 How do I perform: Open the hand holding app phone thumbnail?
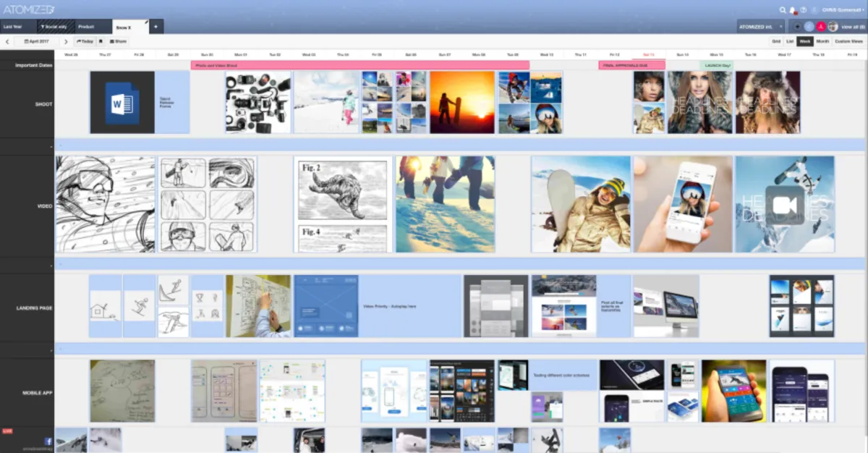coord(734,391)
